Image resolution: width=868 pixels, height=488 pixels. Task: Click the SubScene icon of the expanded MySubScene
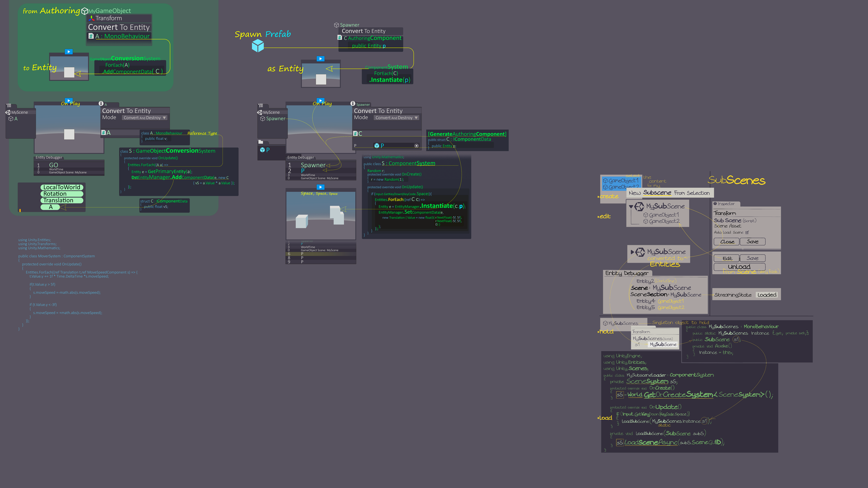(x=639, y=206)
